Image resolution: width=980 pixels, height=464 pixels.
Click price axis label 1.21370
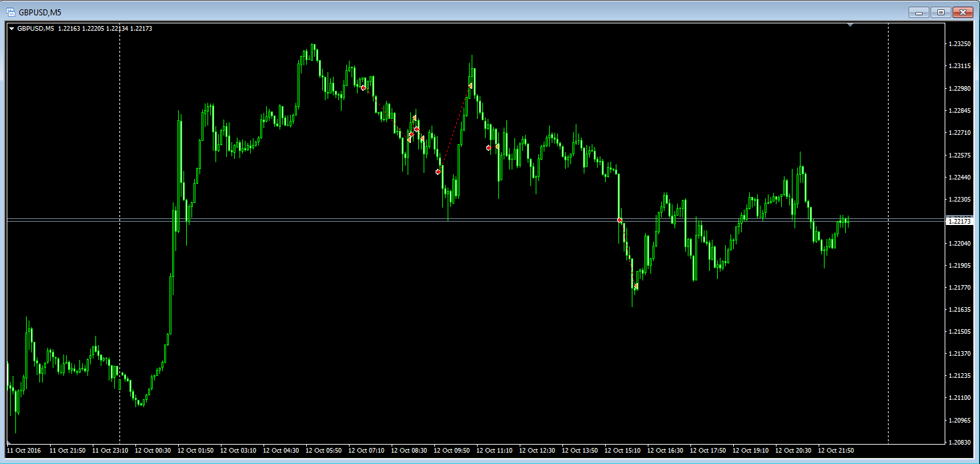point(959,353)
